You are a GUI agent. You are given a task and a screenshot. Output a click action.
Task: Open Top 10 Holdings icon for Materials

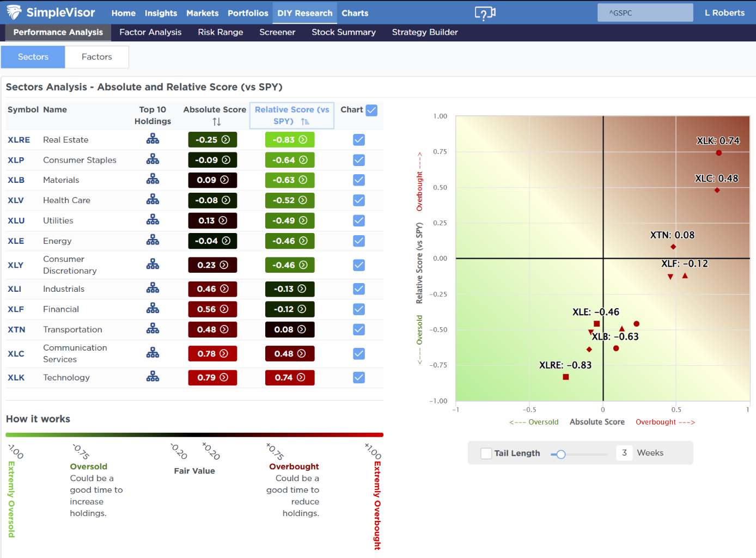153,180
